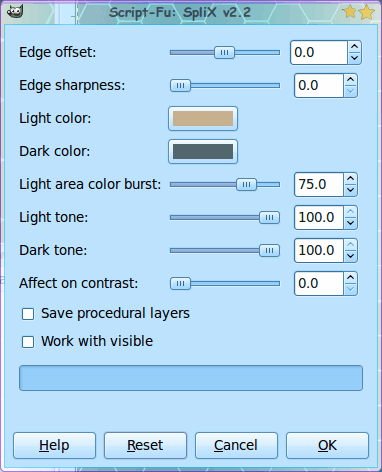The width and height of the screenshot is (382, 472).
Task: Decrease Light tone with down arrow
Action: click(x=350, y=223)
